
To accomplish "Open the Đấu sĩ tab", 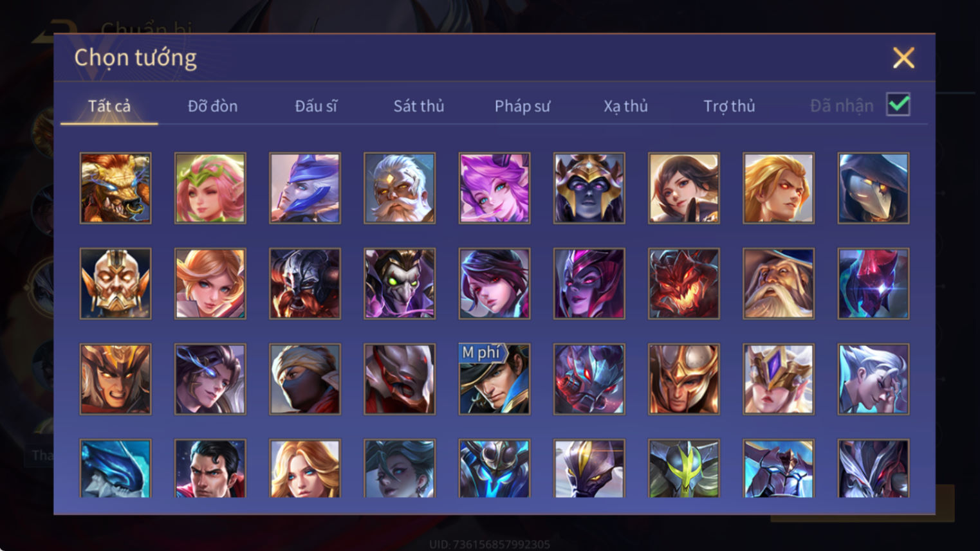I will pyautogui.click(x=316, y=106).
